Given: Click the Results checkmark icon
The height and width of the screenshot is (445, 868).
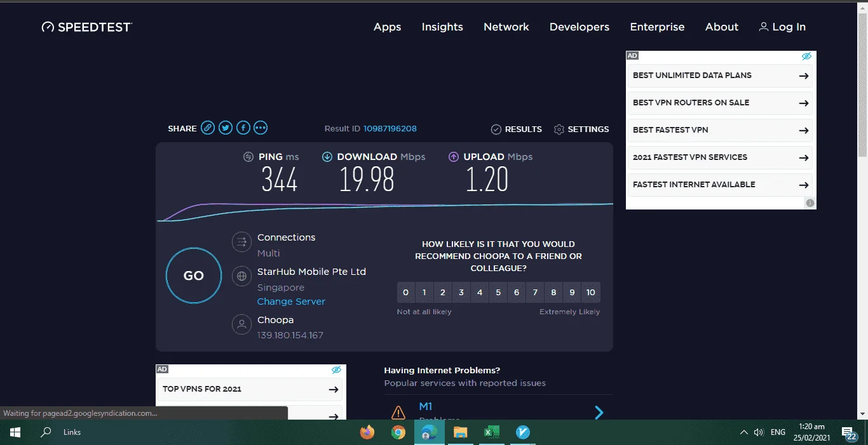Looking at the screenshot, I should click(496, 130).
